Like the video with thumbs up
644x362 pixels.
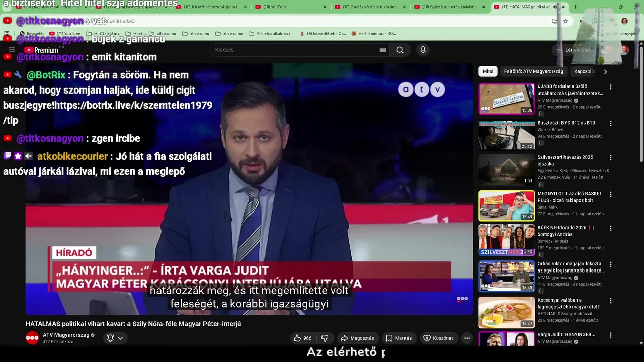pos(303,338)
